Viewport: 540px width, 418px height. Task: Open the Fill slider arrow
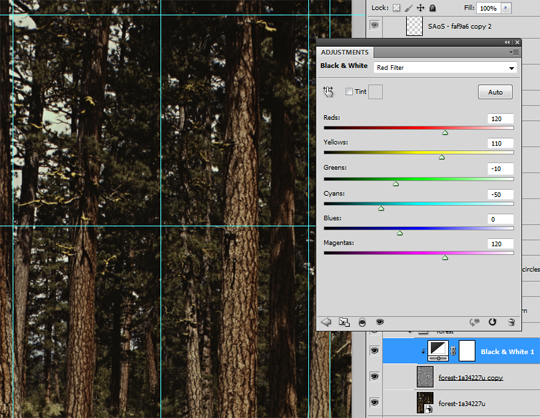tap(506, 8)
